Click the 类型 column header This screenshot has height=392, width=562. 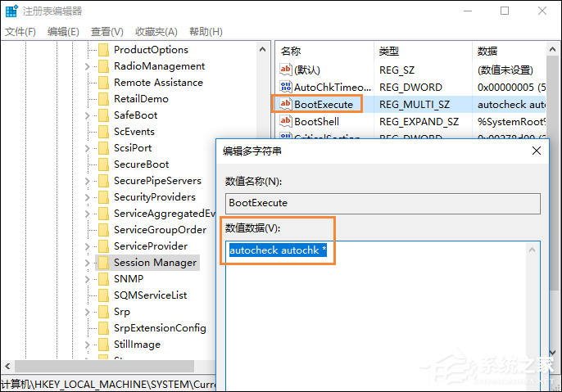pyautogui.click(x=389, y=52)
